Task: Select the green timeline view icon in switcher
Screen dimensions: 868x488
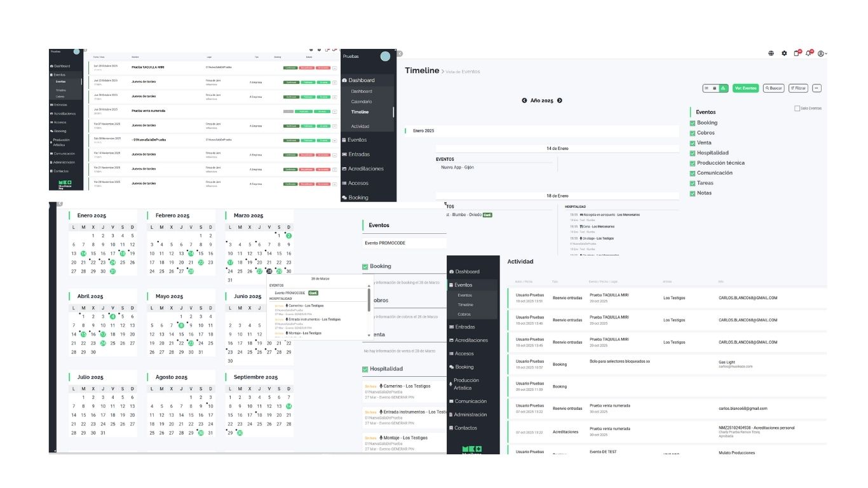Action: click(723, 88)
